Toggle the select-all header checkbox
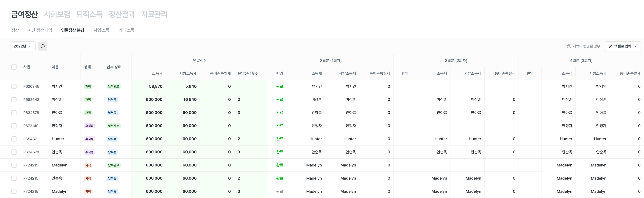Viewport: 644px width, 198px height. (x=14, y=67)
